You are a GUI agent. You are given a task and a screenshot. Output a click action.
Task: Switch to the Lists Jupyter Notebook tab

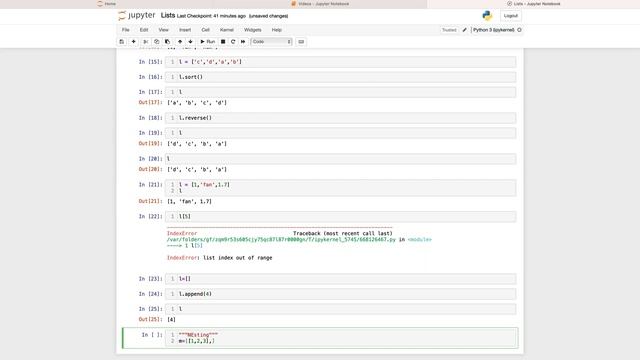[534, 4]
